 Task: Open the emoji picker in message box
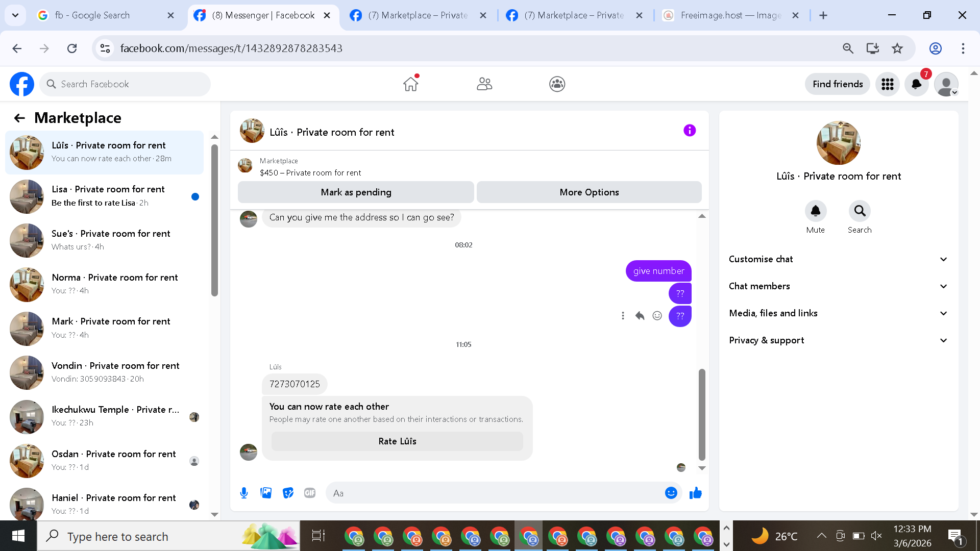(671, 493)
